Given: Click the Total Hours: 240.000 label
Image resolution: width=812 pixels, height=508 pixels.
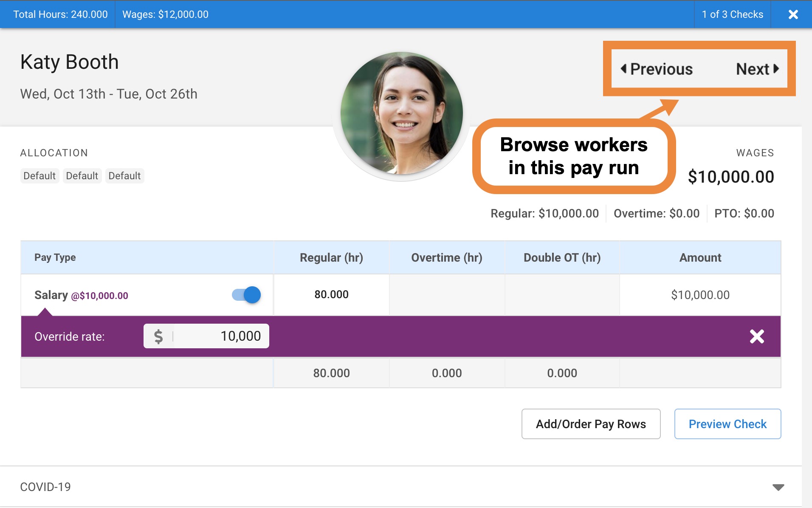Looking at the screenshot, I should (60, 14).
